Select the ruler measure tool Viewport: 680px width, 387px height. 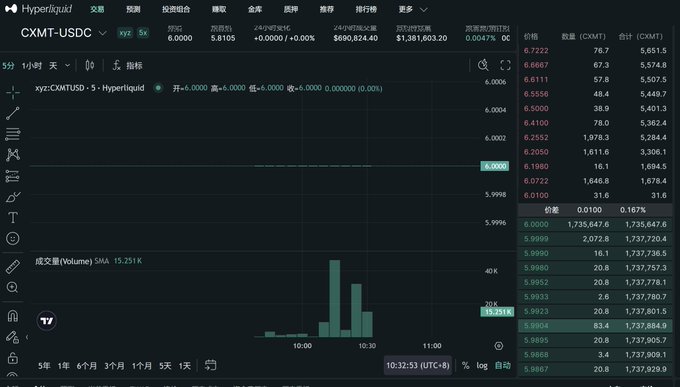13,266
